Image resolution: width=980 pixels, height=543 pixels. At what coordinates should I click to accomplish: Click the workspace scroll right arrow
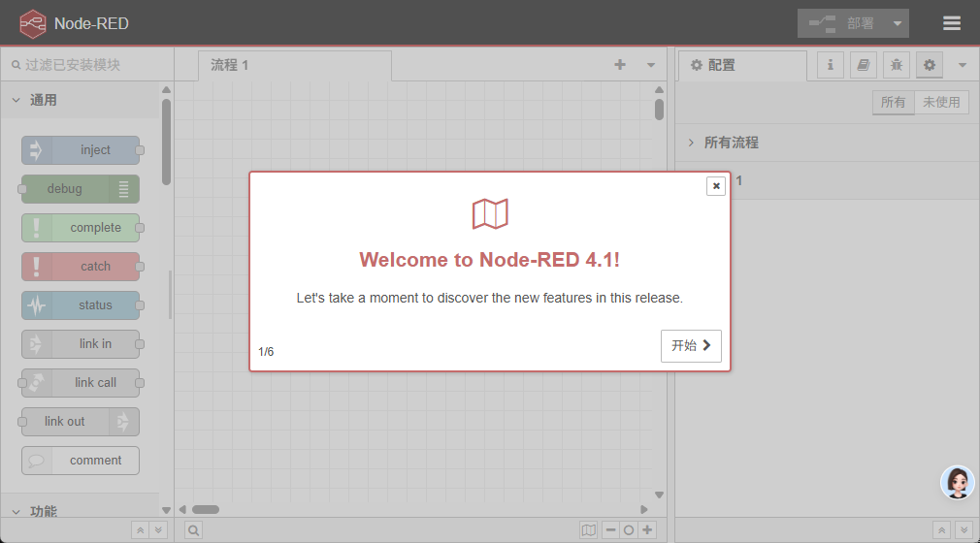pyautogui.click(x=643, y=509)
